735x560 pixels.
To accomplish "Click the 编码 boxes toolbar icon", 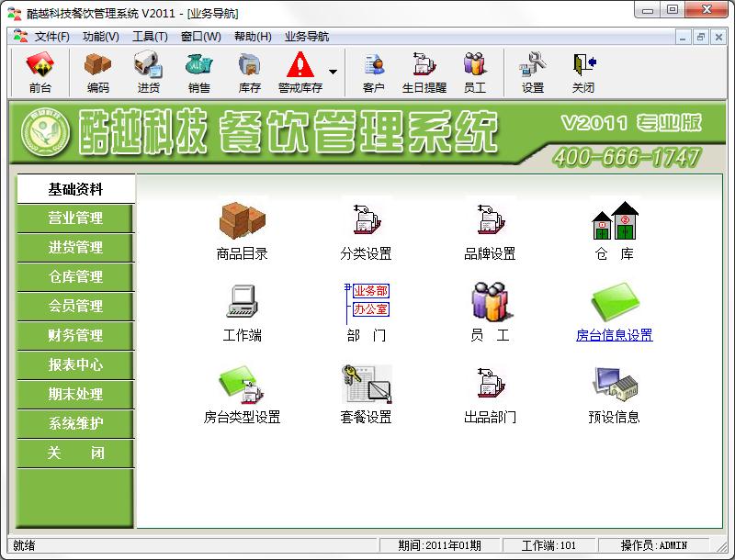I will pos(97,73).
